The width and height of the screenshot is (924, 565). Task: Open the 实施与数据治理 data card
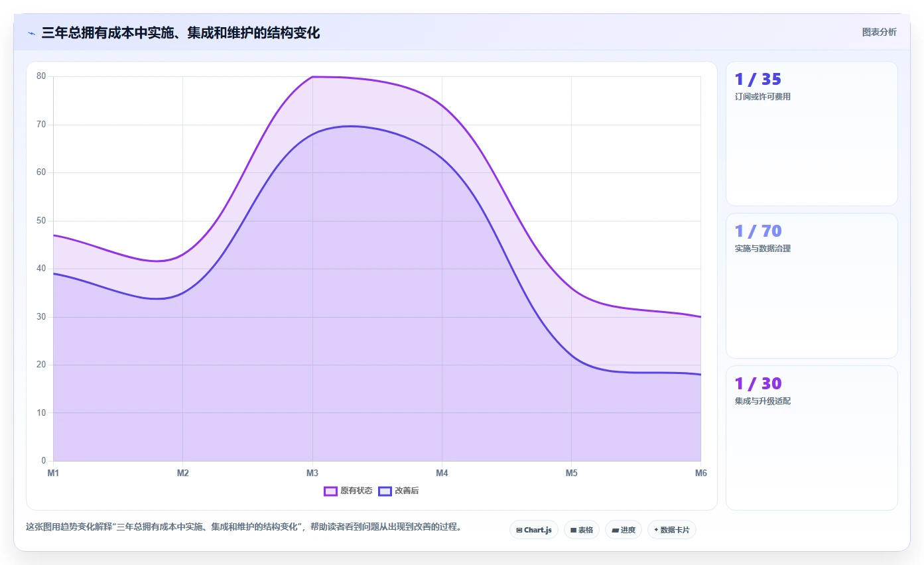812,286
